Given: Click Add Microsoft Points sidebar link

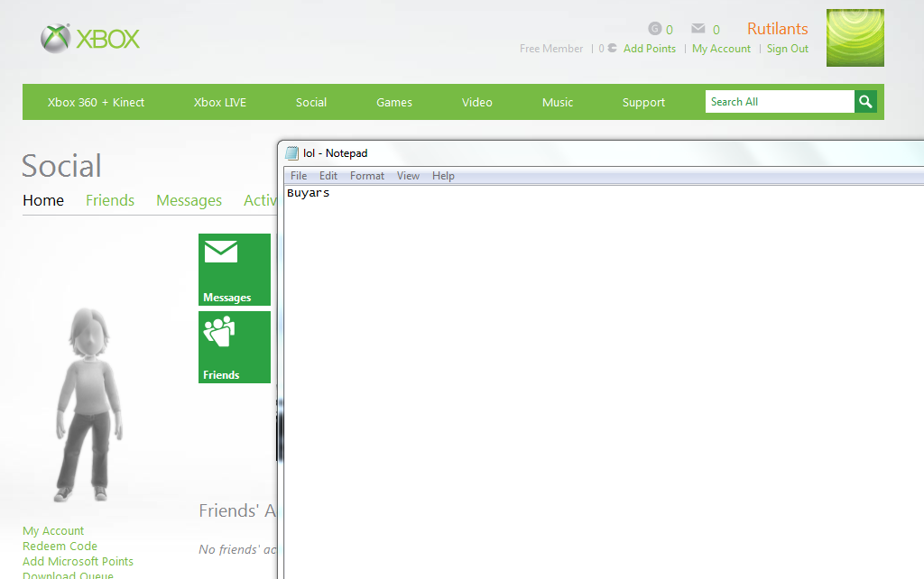Looking at the screenshot, I should coord(78,561).
